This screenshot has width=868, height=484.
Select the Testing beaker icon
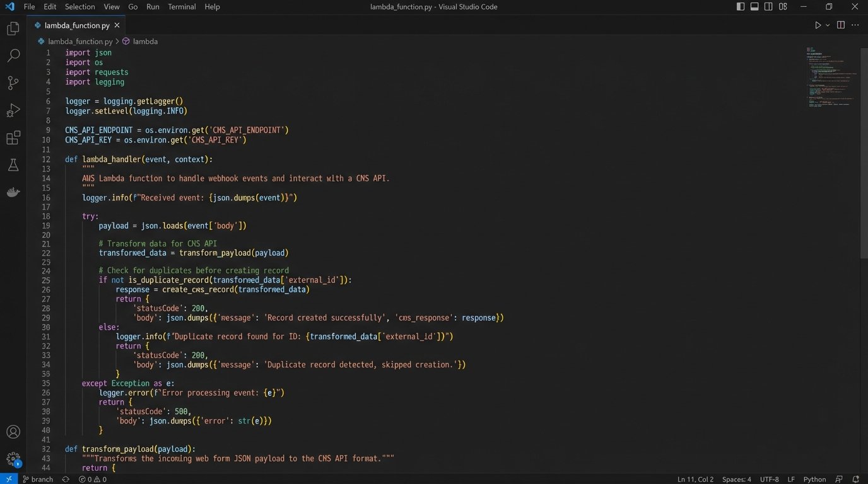click(x=13, y=164)
